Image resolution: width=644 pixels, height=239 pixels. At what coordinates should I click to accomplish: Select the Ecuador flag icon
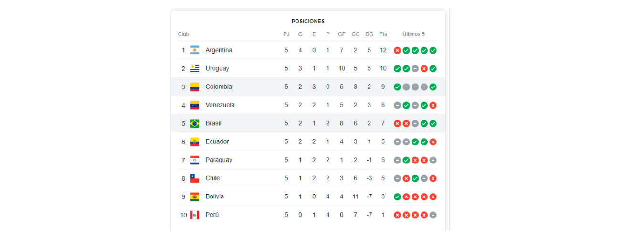[194, 142]
